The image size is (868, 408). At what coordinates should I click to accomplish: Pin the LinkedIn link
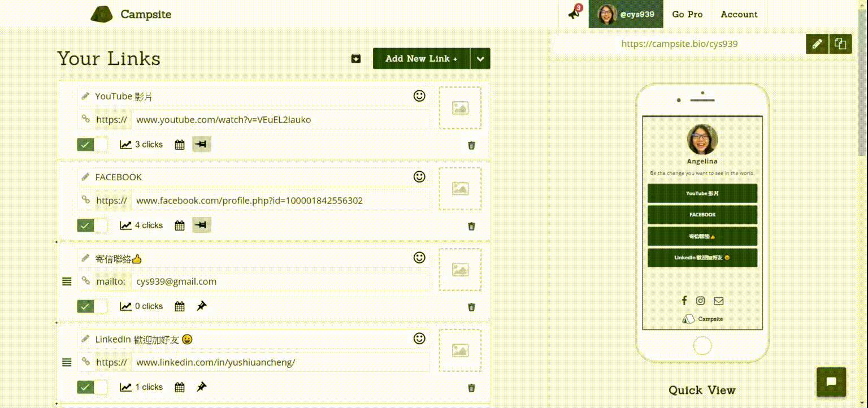coord(202,387)
